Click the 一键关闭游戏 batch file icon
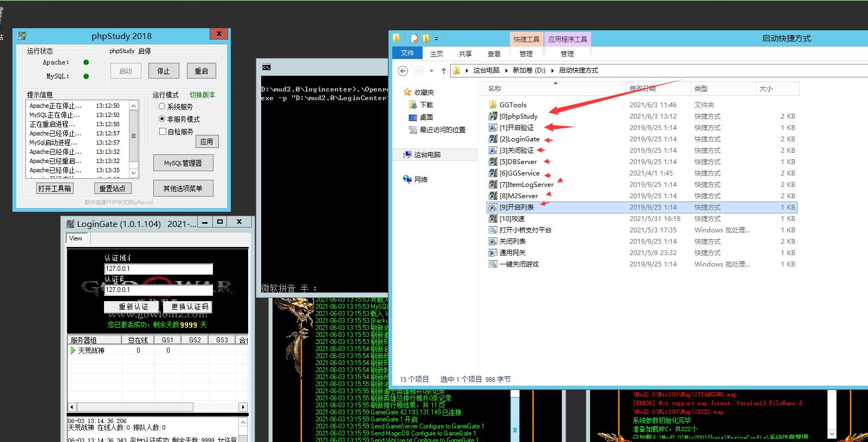The width and height of the screenshot is (868, 442). pyautogui.click(x=493, y=264)
